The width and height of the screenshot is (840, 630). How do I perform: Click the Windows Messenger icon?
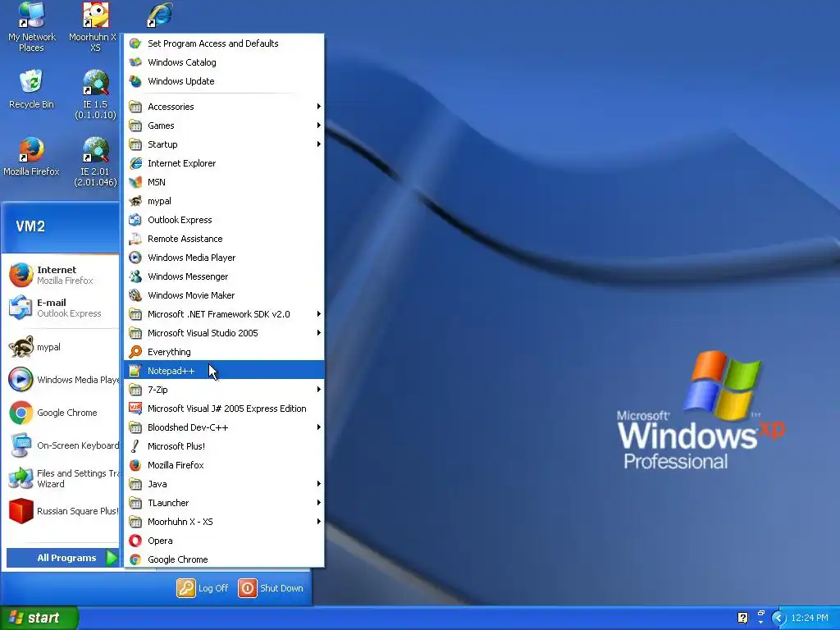tap(135, 276)
